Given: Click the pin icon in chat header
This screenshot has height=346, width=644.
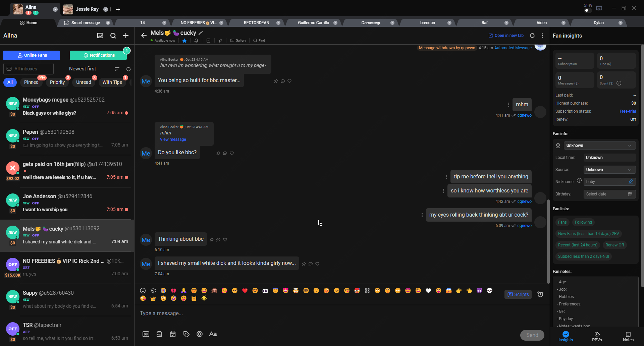Looking at the screenshot, I should (x=220, y=41).
